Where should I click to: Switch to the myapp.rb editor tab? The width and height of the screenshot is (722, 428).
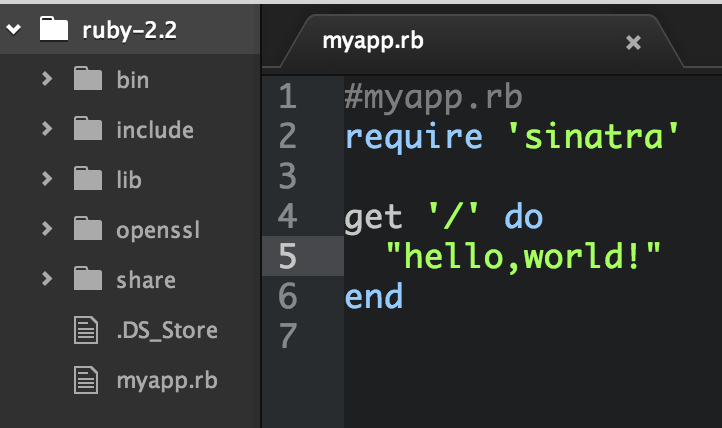pos(373,41)
